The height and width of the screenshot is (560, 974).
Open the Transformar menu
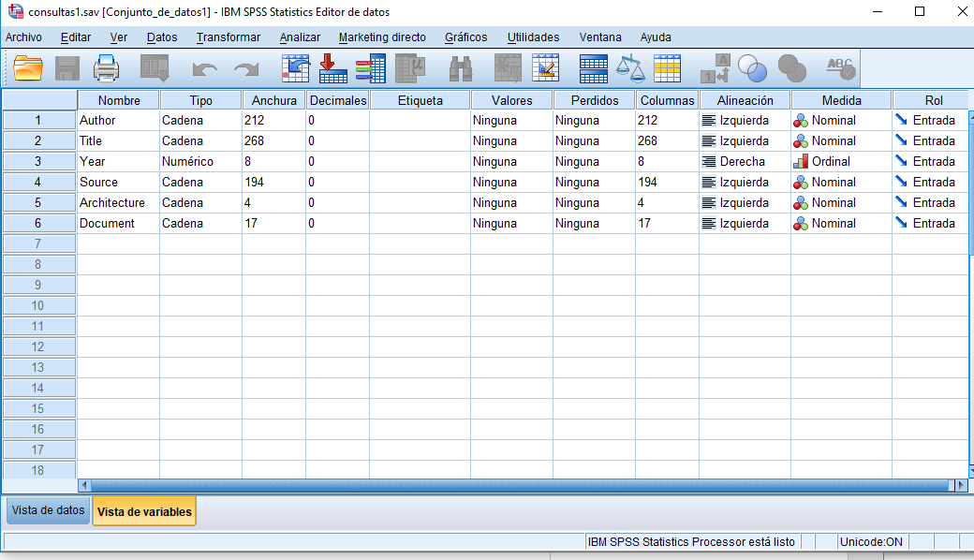coord(229,37)
